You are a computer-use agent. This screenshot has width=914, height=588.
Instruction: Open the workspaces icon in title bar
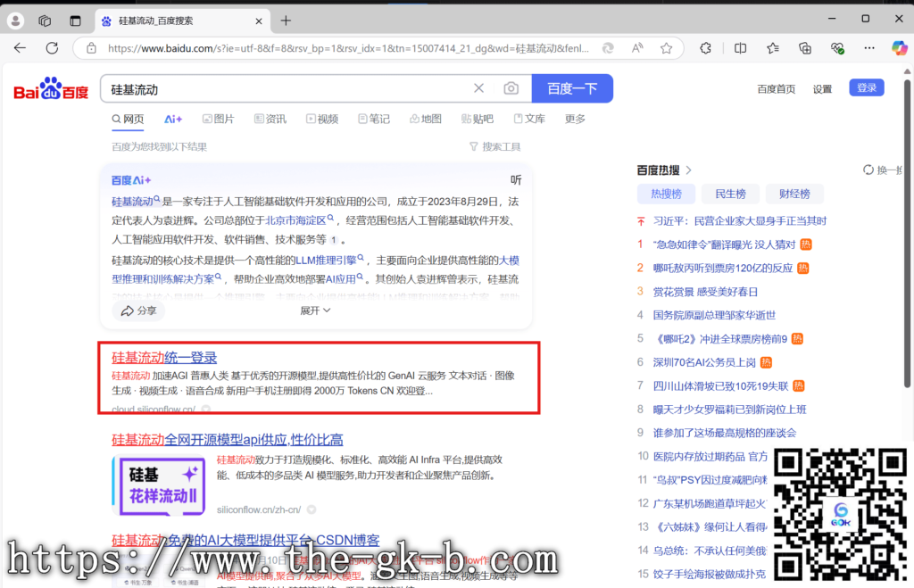45,21
